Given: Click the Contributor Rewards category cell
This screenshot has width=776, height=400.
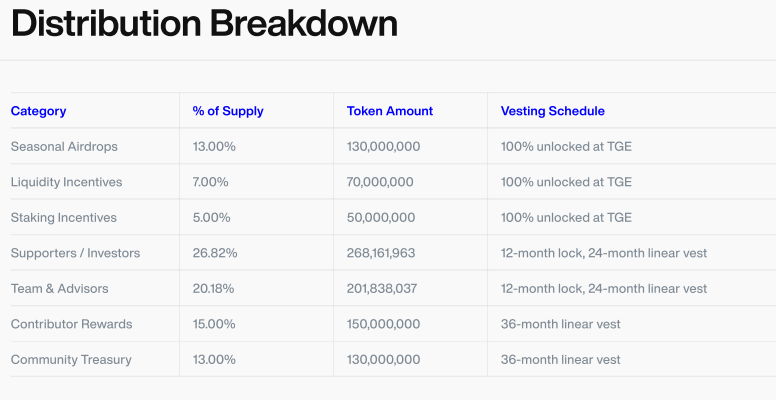Looking at the screenshot, I should point(71,324).
